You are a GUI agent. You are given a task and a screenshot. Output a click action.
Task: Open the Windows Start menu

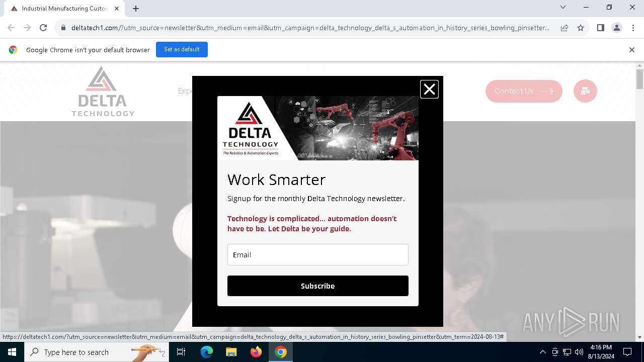[x=12, y=352]
